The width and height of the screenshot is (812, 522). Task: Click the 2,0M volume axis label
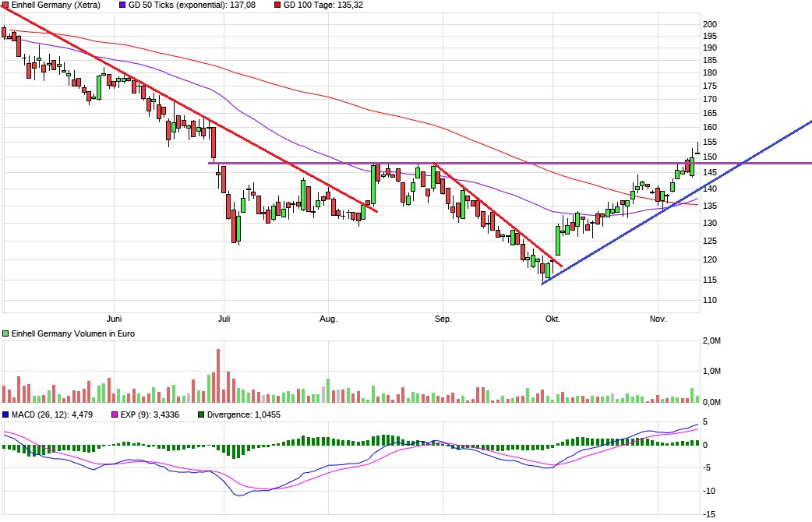click(711, 341)
